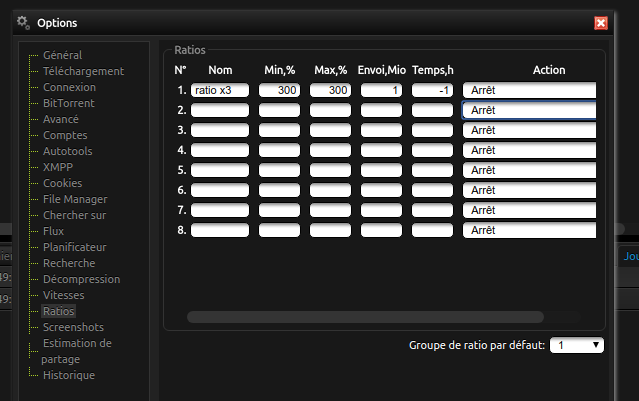The width and height of the screenshot is (639, 401).
Task: Open Groupe de ratio par défaut dropdown
Action: [577, 345]
